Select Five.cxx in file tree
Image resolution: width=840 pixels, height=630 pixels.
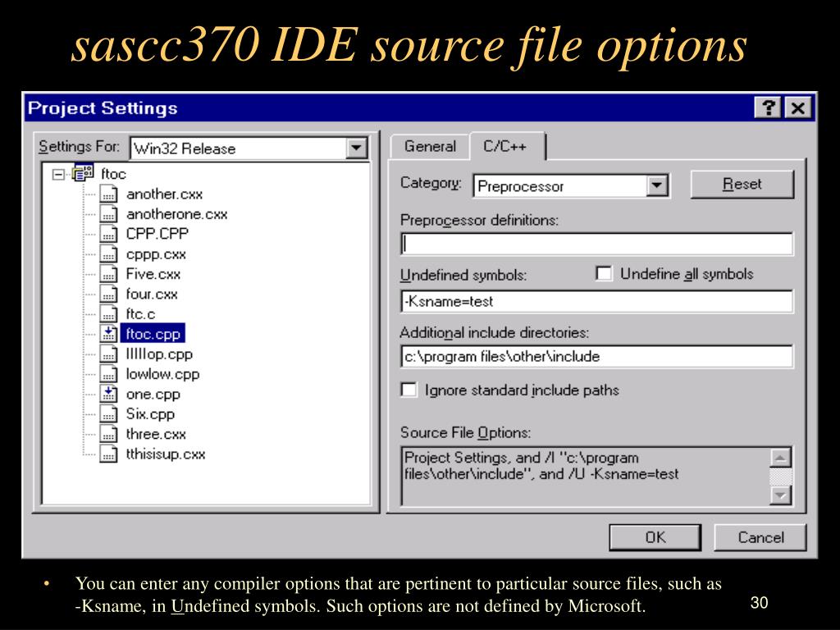[x=153, y=274]
